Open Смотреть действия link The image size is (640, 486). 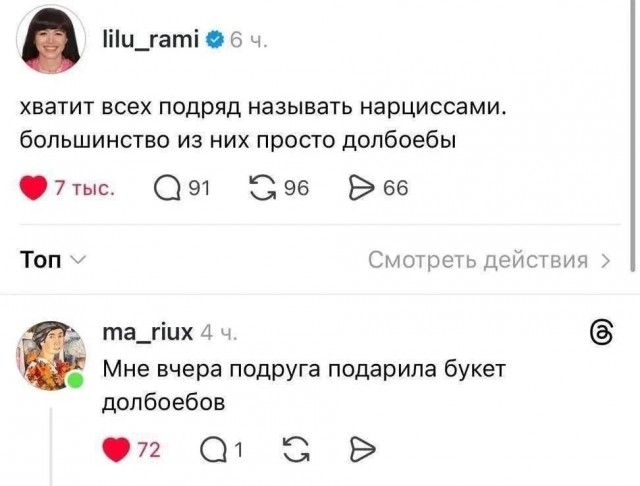478,261
